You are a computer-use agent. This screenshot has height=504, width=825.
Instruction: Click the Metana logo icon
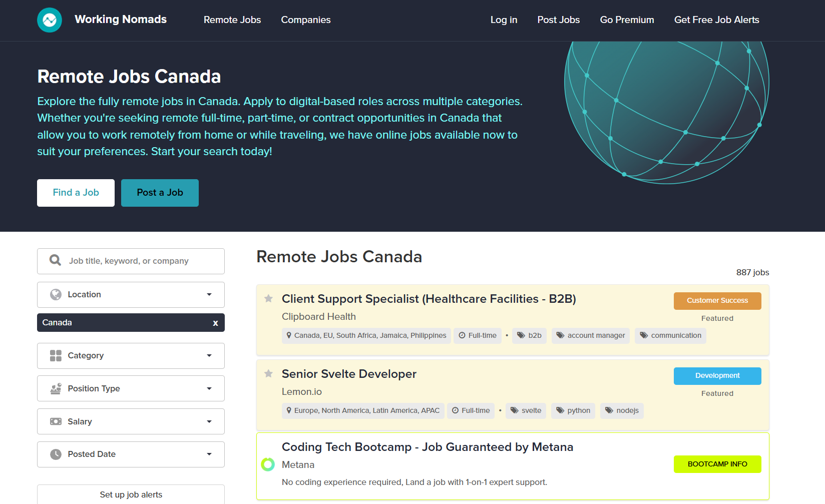tap(268, 464)
